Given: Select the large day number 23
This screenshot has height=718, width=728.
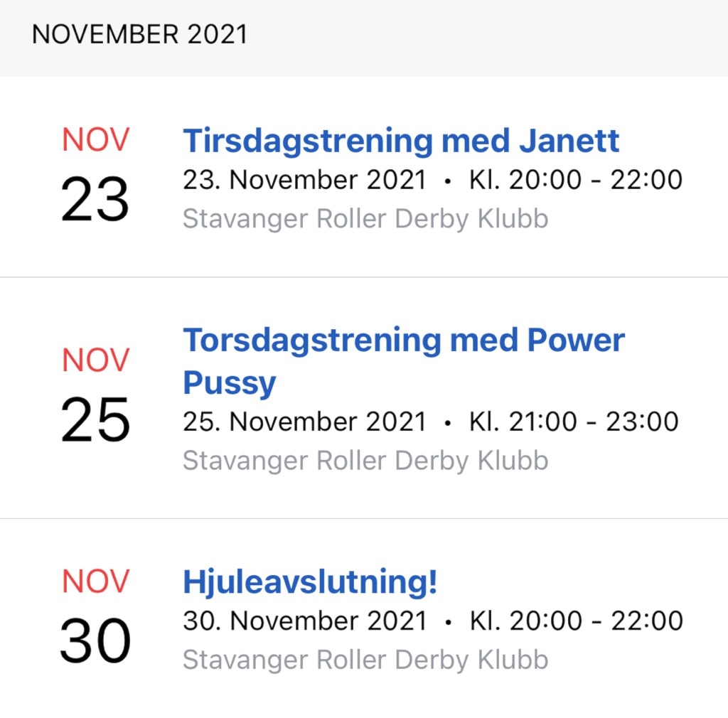Looking at the screenshot, I should click(x=95, y=199).
